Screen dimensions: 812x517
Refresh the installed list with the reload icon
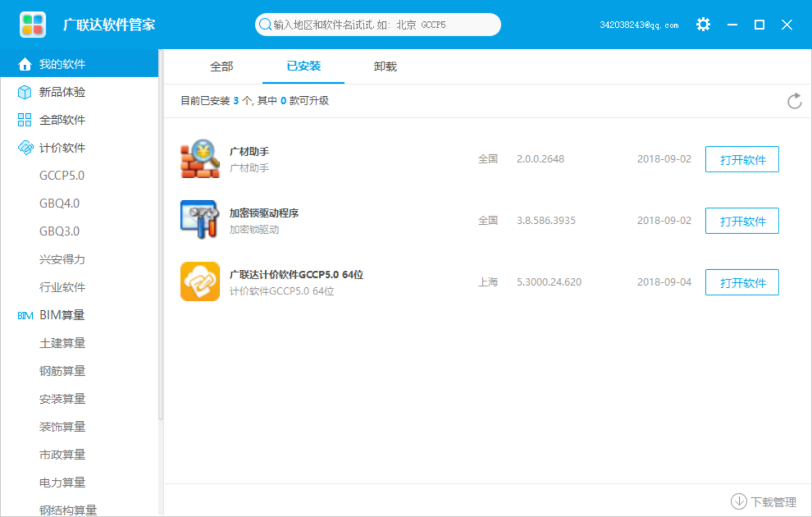[x=795, y=101]
